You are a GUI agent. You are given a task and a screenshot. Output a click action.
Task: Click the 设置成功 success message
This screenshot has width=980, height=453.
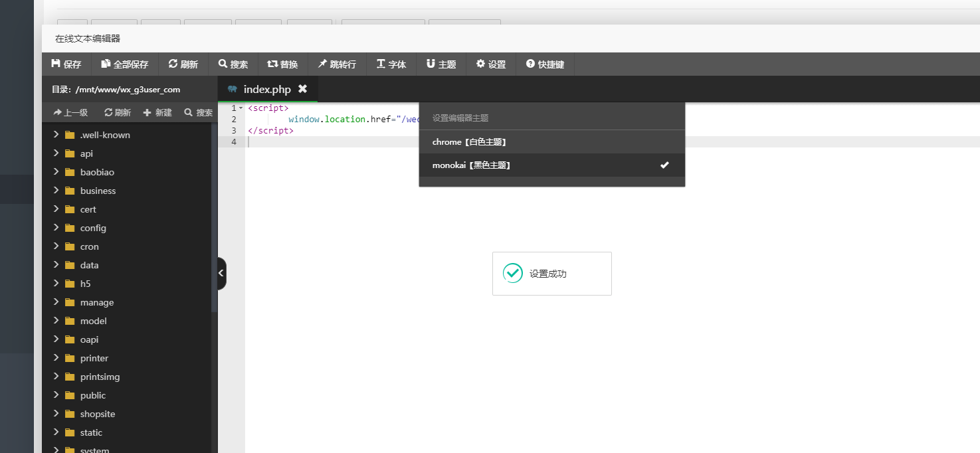click(547, 274)
